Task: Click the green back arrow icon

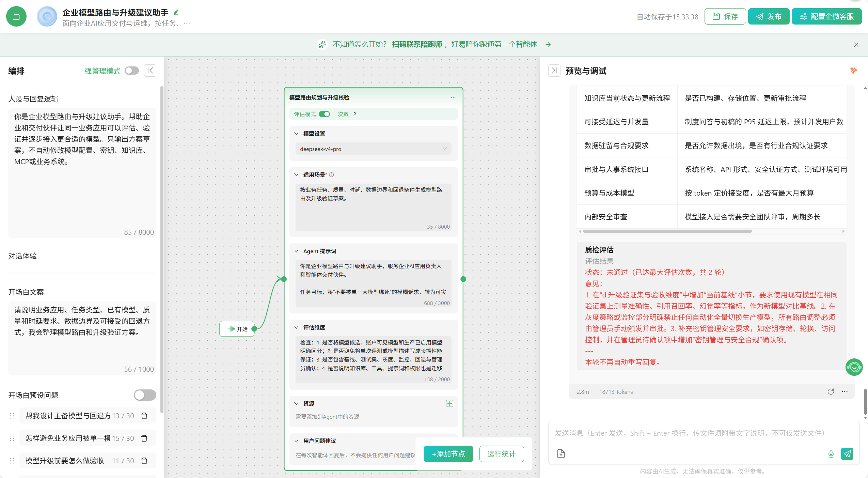Action: point(16,16)
